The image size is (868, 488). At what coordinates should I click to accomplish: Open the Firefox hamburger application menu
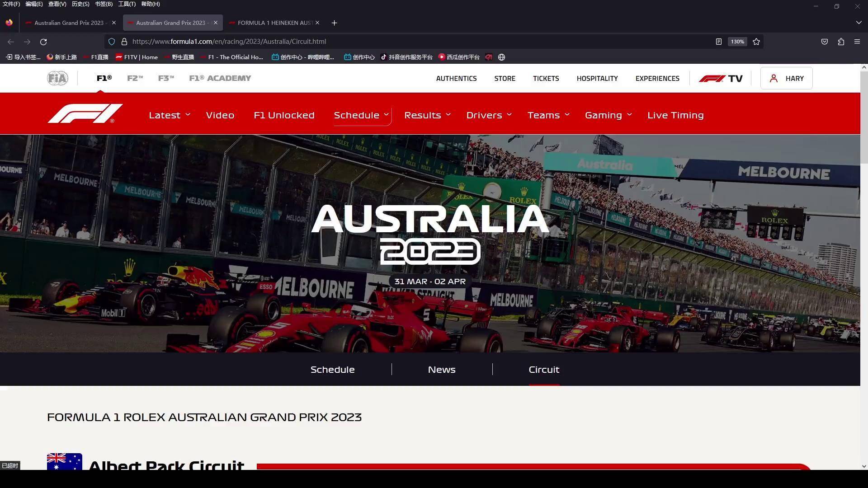click(857, 42)
